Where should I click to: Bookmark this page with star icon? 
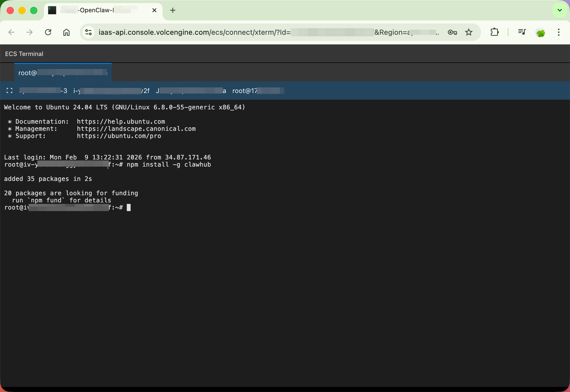(469, 32)
